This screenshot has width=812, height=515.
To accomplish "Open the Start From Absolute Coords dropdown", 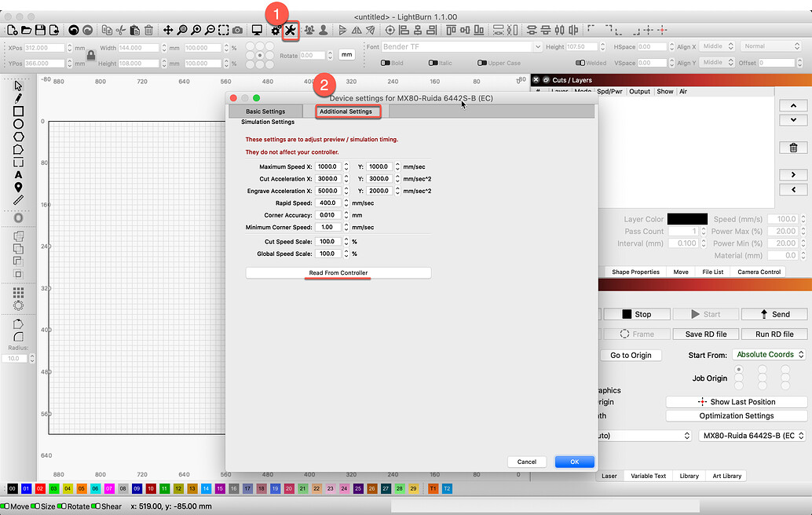I will [769, 354].
